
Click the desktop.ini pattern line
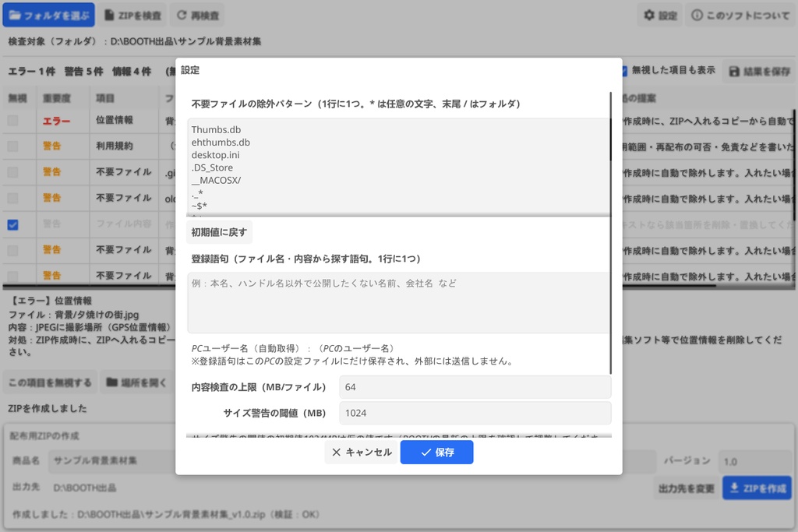[x=215, y=155]
